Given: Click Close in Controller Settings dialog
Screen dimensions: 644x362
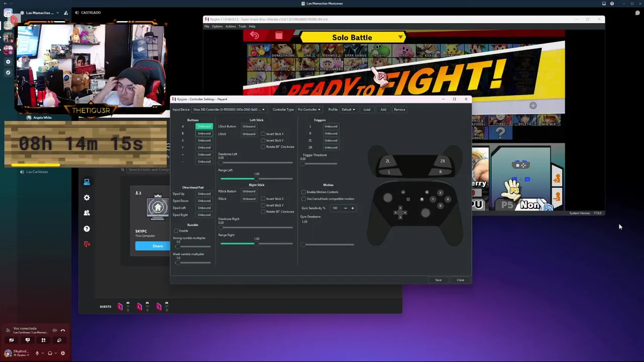Looking at the screenshot, I should [x=460, y=280].
